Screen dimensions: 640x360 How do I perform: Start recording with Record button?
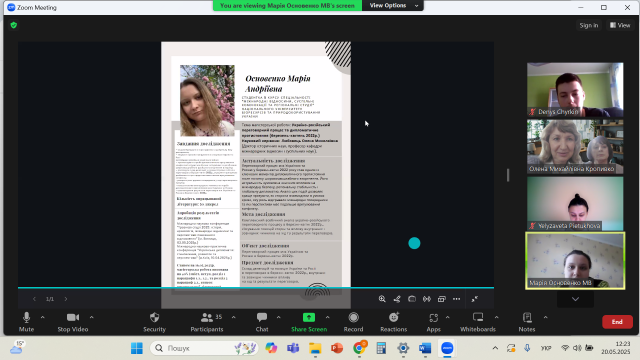coord(353,322)
